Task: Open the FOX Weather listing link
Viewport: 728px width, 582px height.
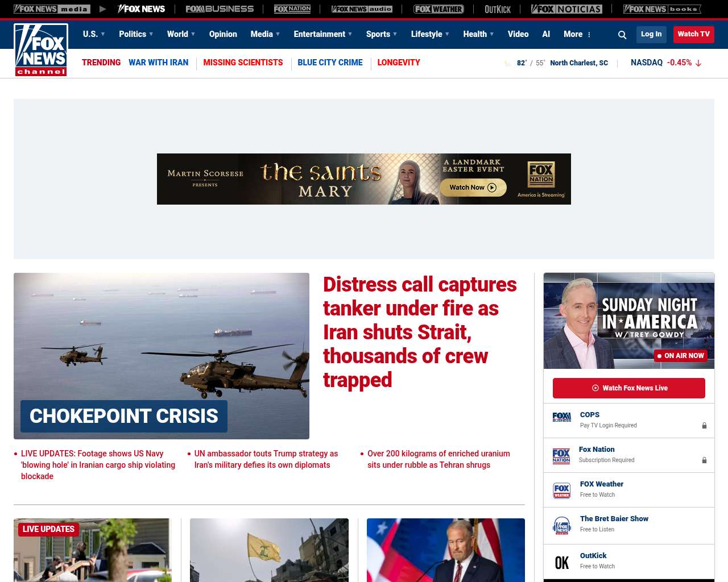Action: tap(602, 484)
